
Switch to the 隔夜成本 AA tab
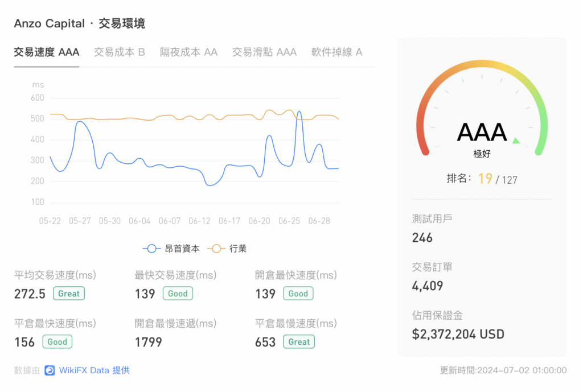[x=188, y=52]
